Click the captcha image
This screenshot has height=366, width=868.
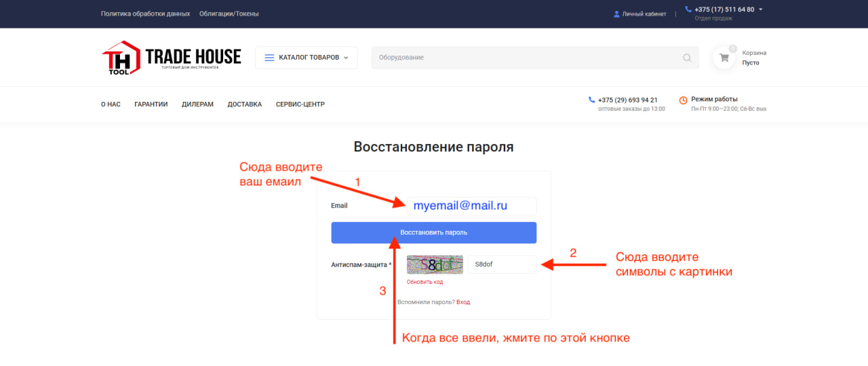click(435, 264)
